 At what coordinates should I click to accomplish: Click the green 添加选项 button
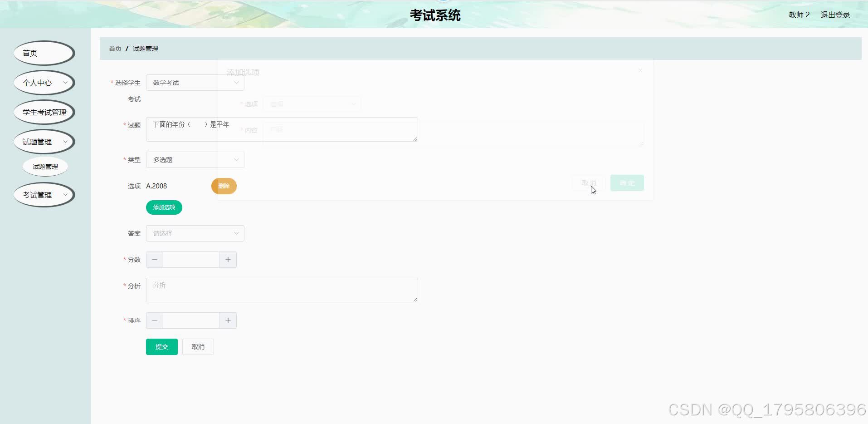click(x=164, y=207)
